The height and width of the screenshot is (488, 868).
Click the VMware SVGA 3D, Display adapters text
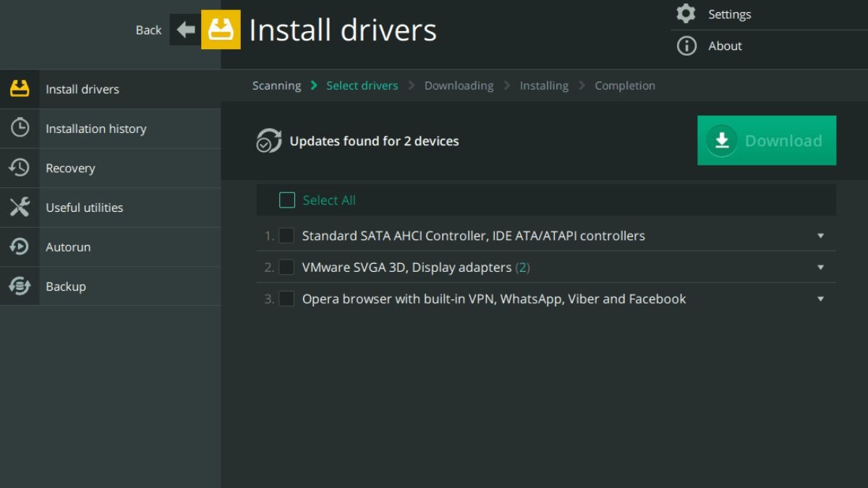click(407, 267)
